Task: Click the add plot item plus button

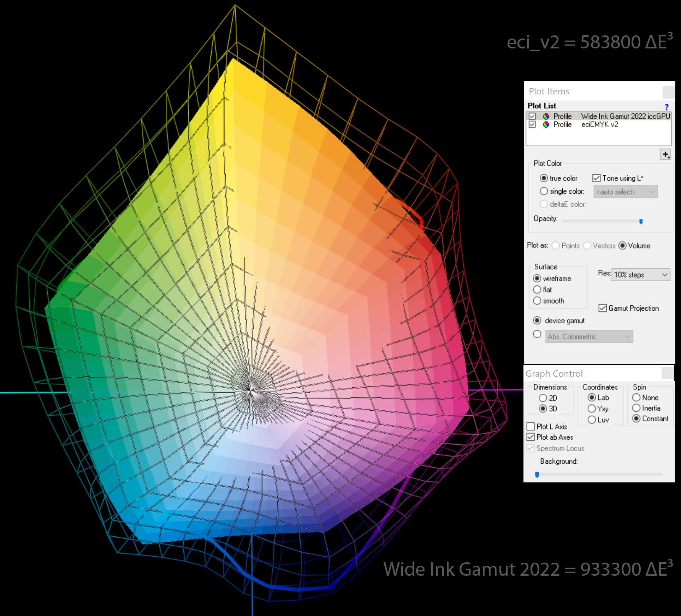Action: coord(665,154)
